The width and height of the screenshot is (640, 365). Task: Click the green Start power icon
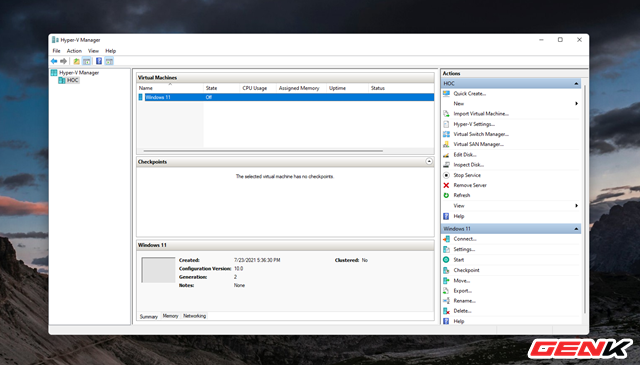pos(446,260)
